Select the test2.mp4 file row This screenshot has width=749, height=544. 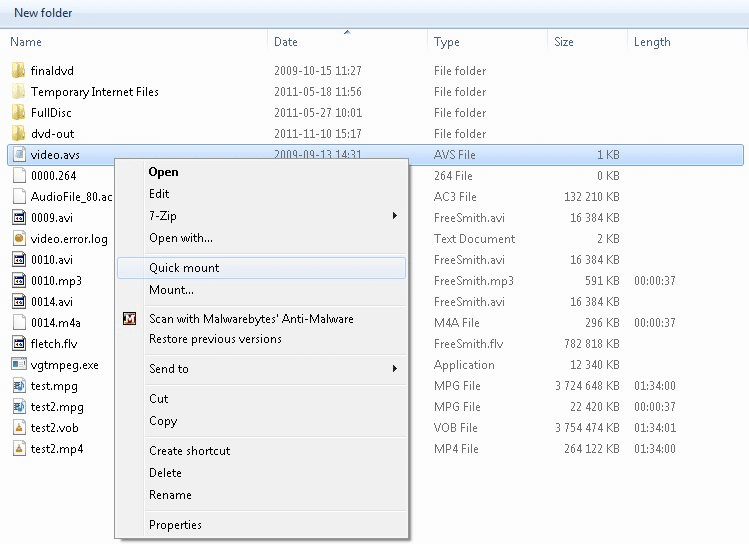point(375,448)
